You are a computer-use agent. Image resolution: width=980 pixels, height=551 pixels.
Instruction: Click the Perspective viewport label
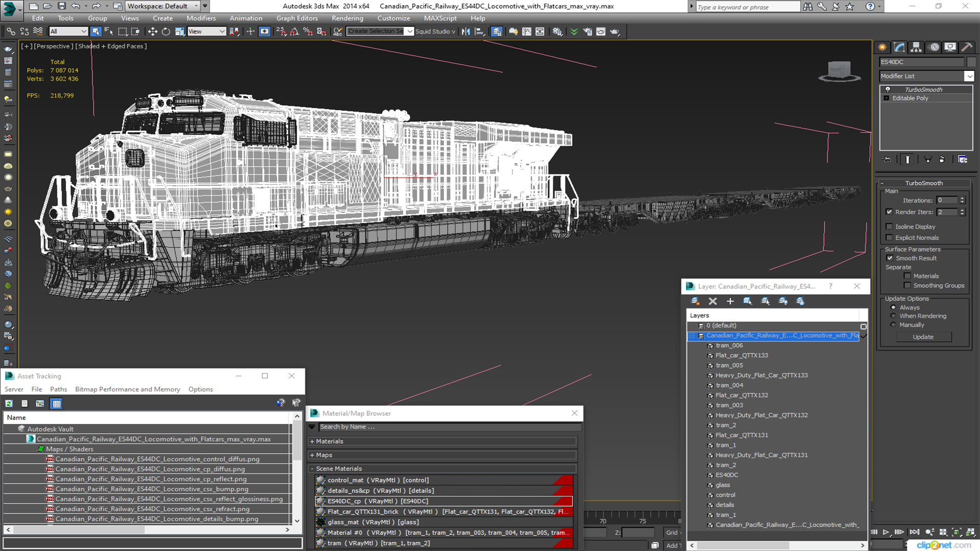[x=53, y=46]
